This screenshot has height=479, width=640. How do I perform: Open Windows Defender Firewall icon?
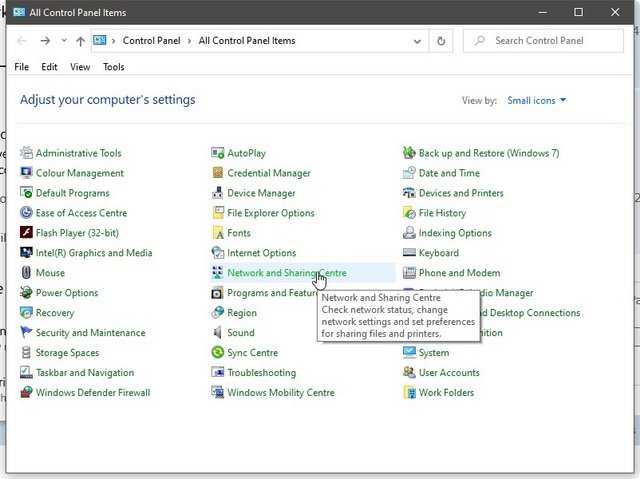coord(26,393)
